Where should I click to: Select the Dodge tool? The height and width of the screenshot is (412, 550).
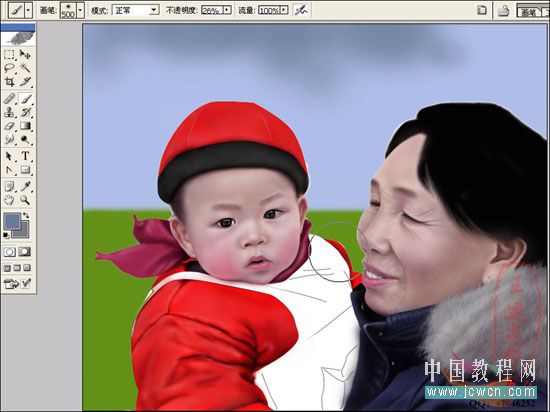(25, 139)
